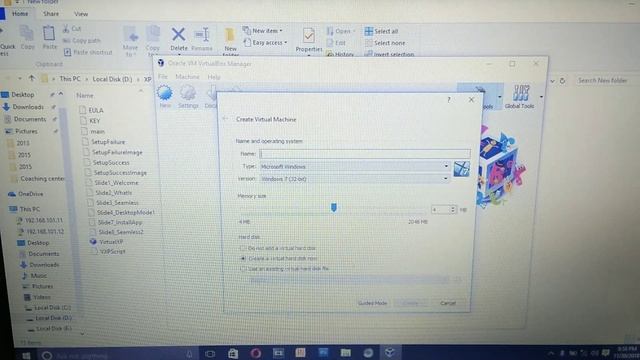Open Downloads in Quick access sidebar
The width and height of the screenshot is (640, 360).
pyautogui.click(x=28, y=107)
